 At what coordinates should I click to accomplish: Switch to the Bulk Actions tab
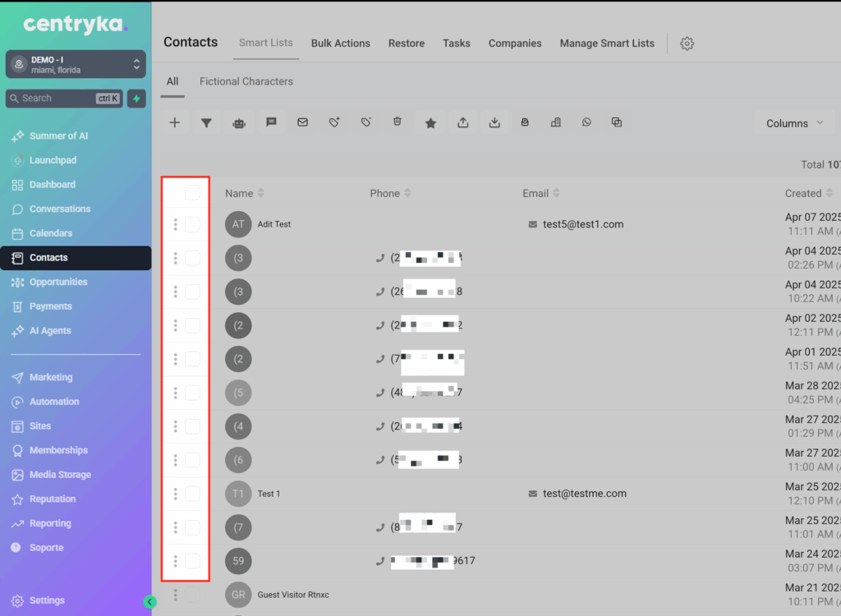pyautogui.click(x=340, y=44)
